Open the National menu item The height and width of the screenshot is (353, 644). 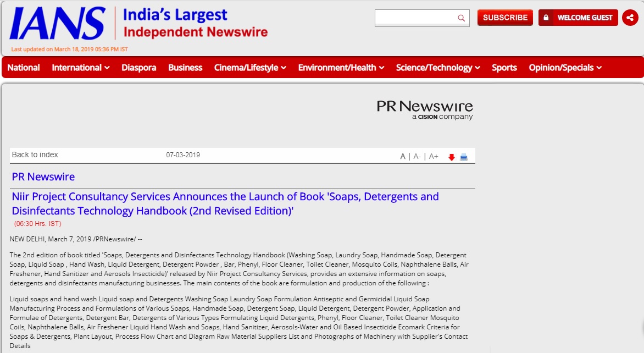pyautogui.click(x=24, y=68)
